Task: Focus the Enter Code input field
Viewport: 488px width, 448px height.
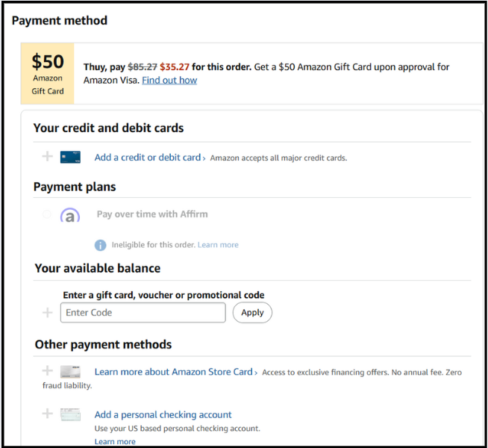Action: [x=143, y=312]
